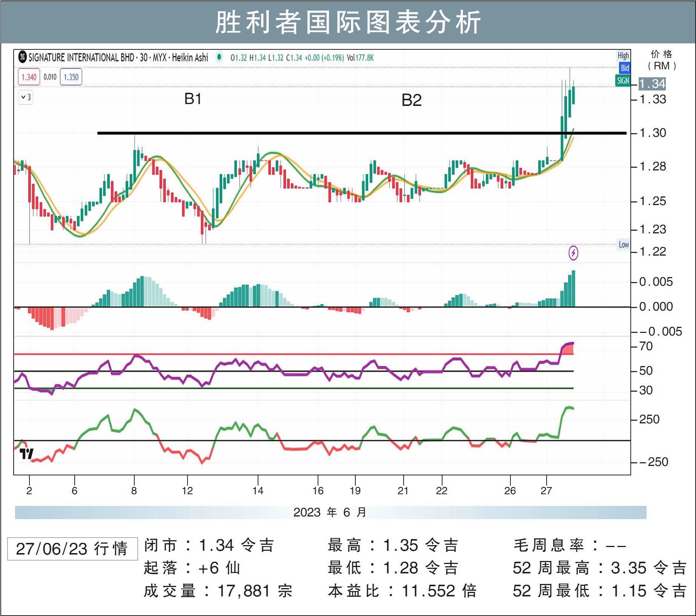
Task: Click the 胜利者国际图表分析 title
Action: click(x=348, y=22)
